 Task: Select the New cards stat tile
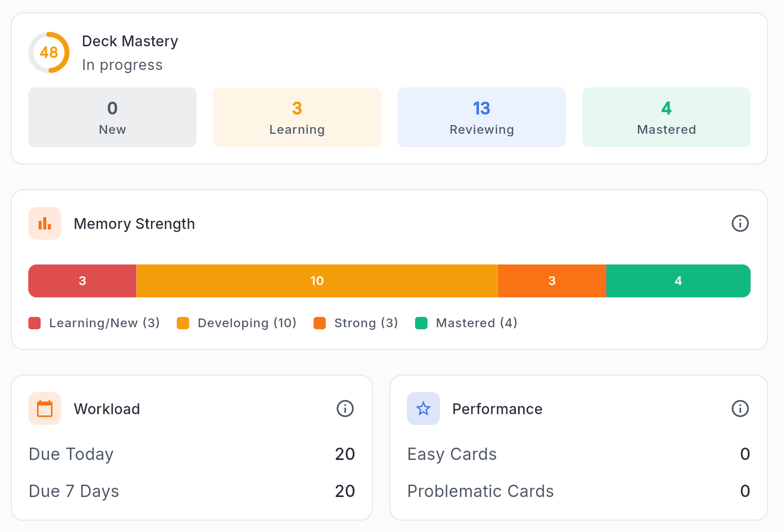click(x=112, y=117)
